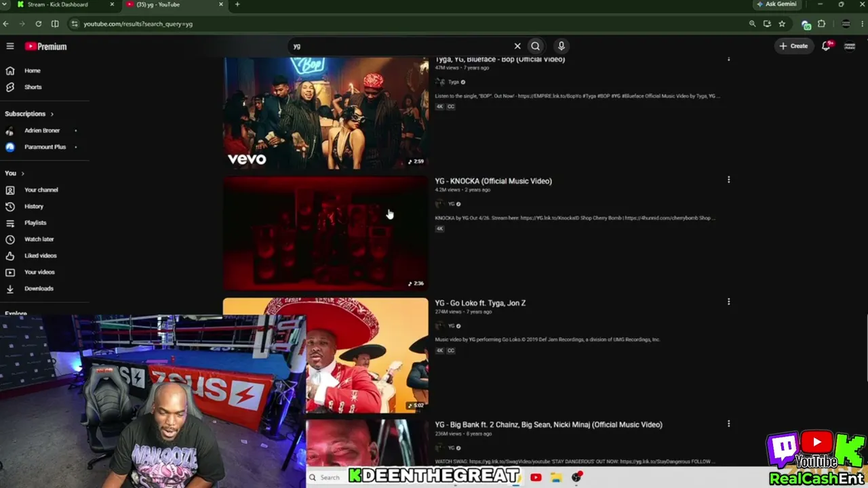Go back in the browser
This screenshot has width=868, height=488.
click(5, 24)
